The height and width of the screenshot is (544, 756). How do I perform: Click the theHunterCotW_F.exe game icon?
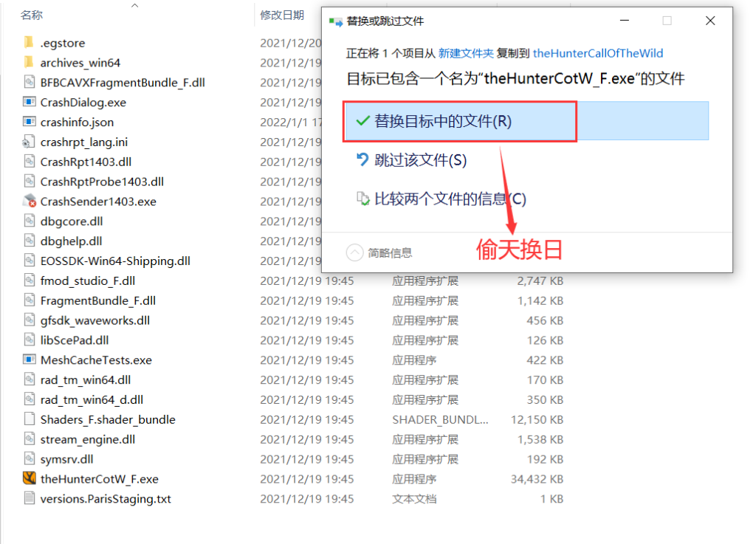click(29, 478)
